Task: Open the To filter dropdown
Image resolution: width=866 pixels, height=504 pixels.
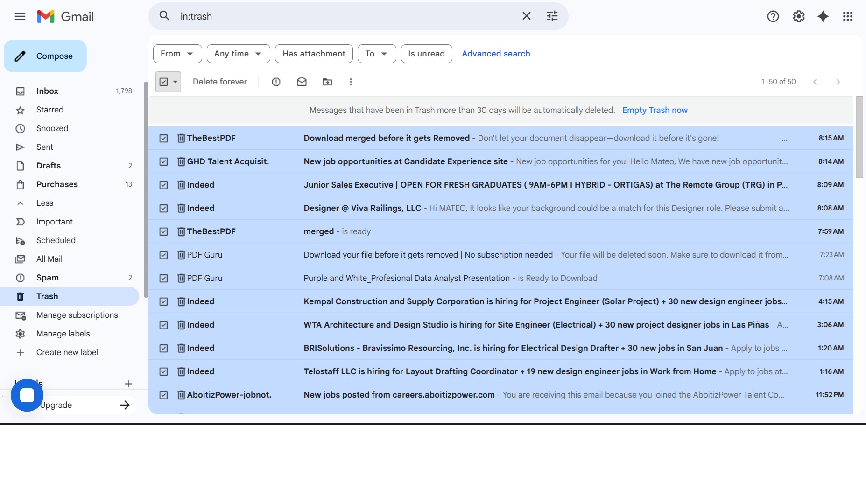Action: click(377, 54)
